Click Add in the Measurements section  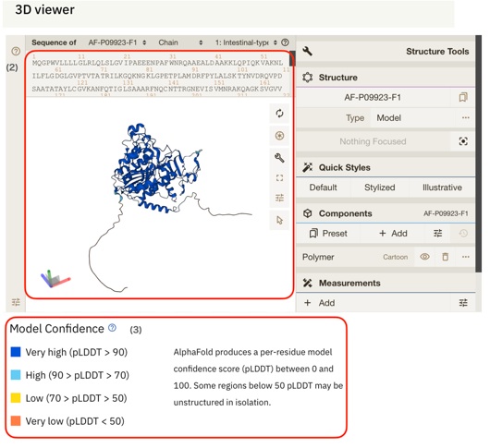click(x=319, y=303)
